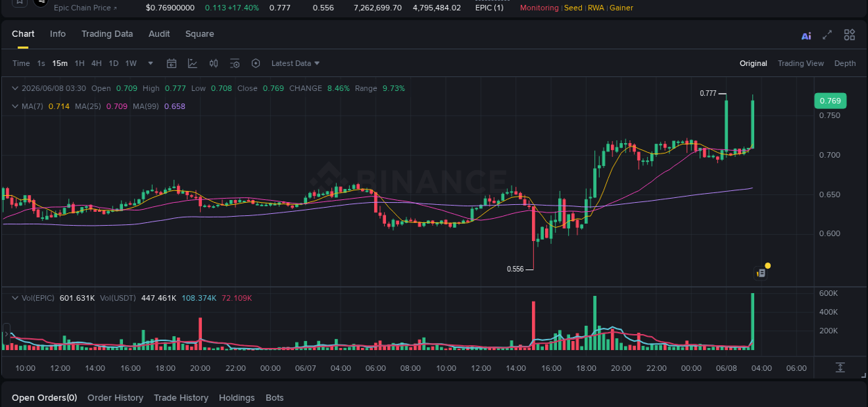Open the technical indicators icon

pyautogui.click(x=192, y=63)
